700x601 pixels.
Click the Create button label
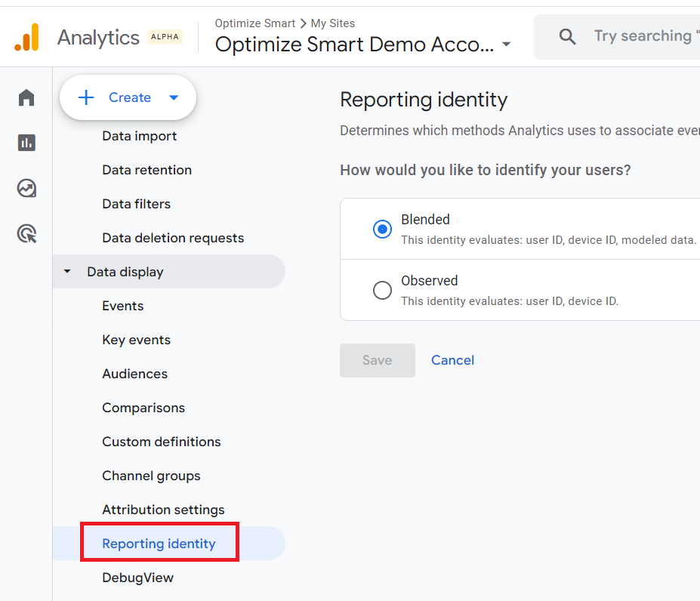coord(130,97)
